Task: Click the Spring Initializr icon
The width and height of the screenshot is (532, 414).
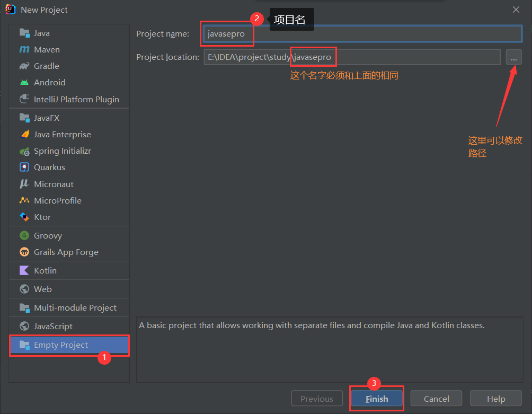Action: pos(24,151)
